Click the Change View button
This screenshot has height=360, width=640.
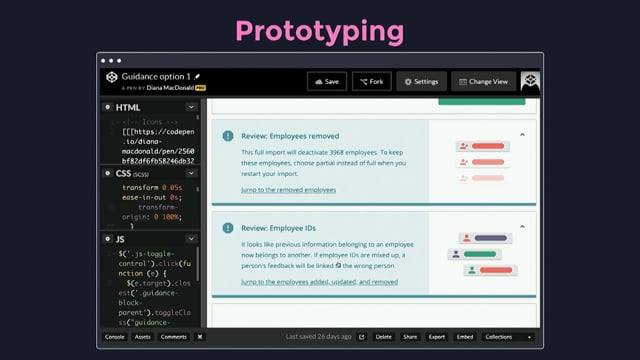(x=483, y=82)
